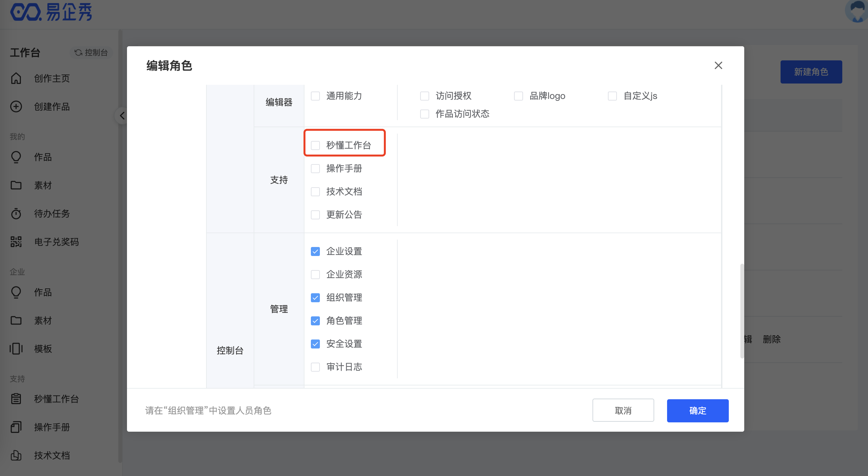Click the dialog's vertical scrollbar
868x476 pixels.
[x=742, y=311]
